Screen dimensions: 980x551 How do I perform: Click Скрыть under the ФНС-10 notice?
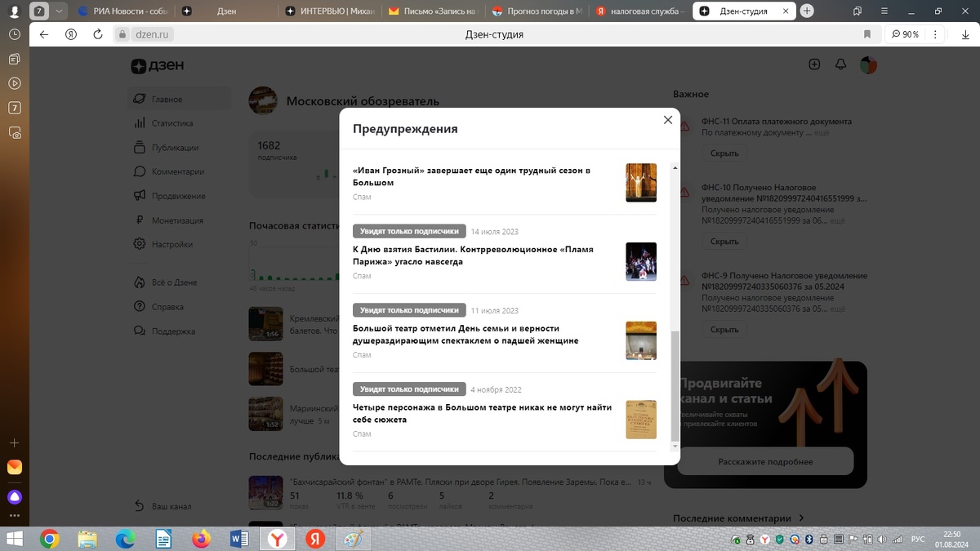724,242
